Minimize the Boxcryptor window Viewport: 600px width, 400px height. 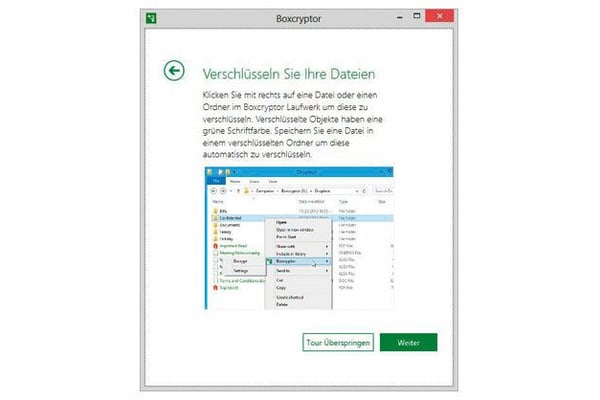379,17
